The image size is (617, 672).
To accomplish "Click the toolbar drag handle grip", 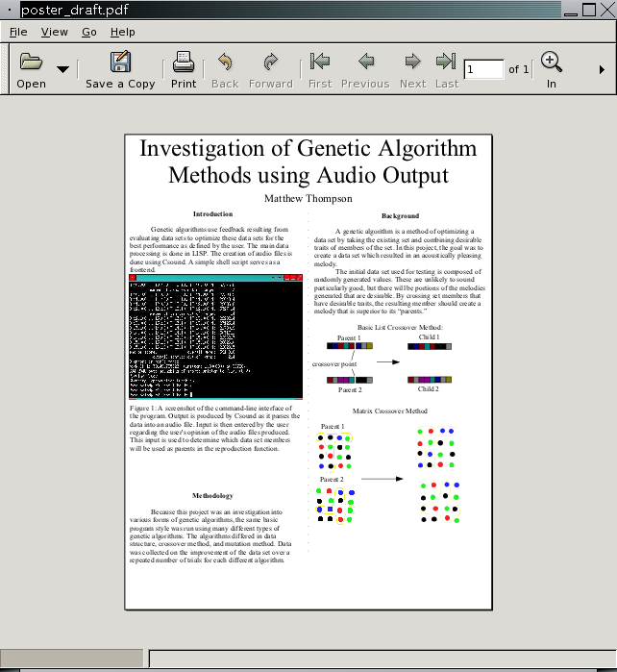I will pyautogui.click(x=5, y=69).
